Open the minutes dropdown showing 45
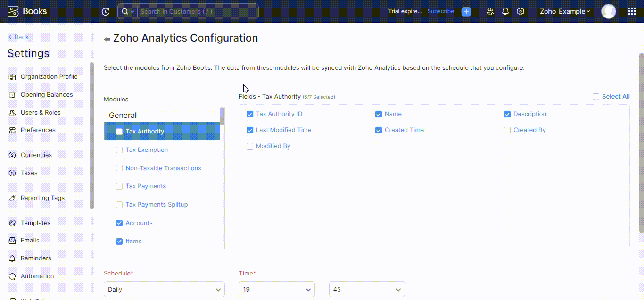 point(367,289)
